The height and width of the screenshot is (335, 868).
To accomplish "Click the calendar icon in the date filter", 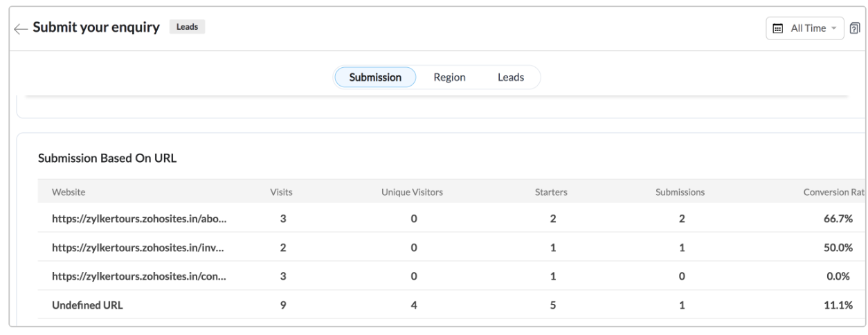I will tap(777, 28).
